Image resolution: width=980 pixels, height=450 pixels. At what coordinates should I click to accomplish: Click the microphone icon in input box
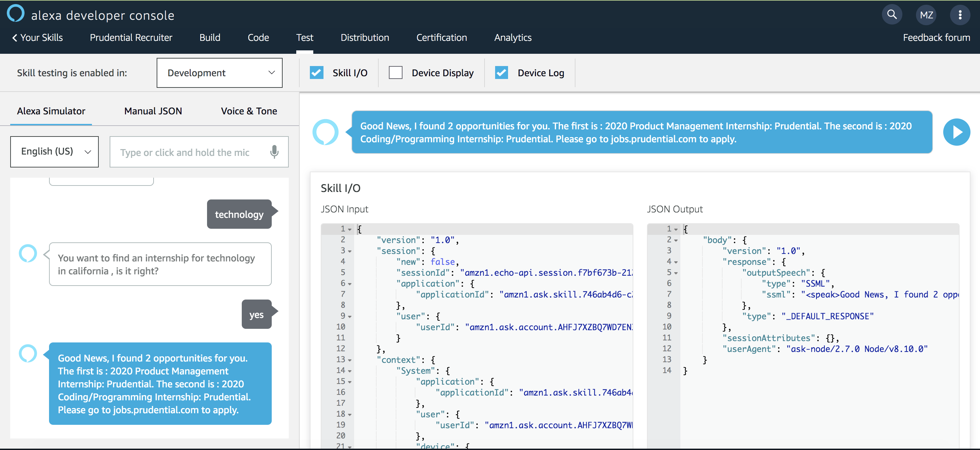tap(274, 152)
